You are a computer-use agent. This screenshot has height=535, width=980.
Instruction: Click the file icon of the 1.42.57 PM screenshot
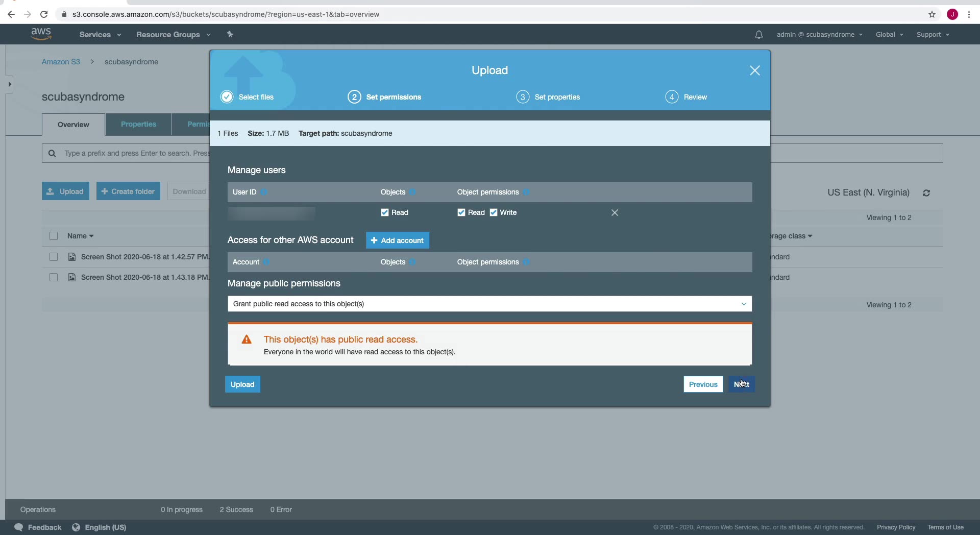[72, 257]
